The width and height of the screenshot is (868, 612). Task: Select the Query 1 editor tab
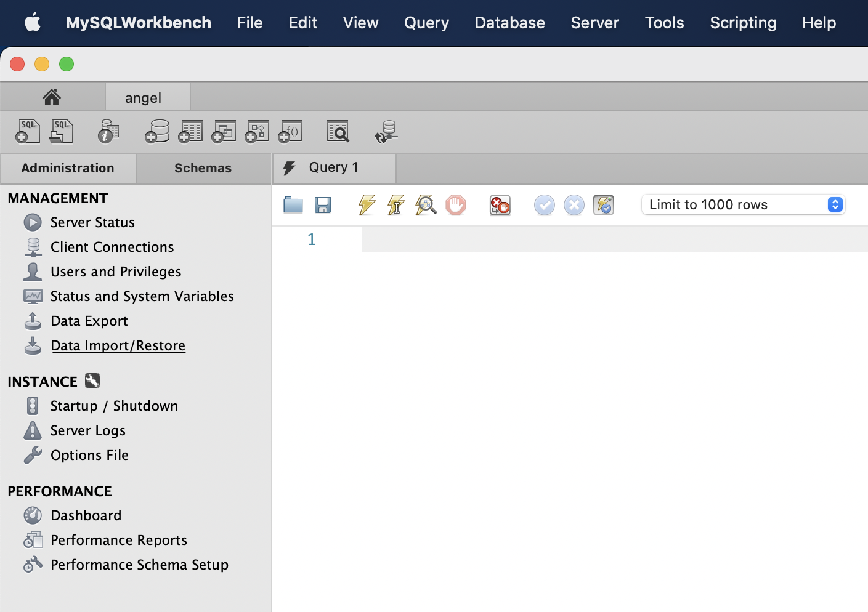point(334,167)
